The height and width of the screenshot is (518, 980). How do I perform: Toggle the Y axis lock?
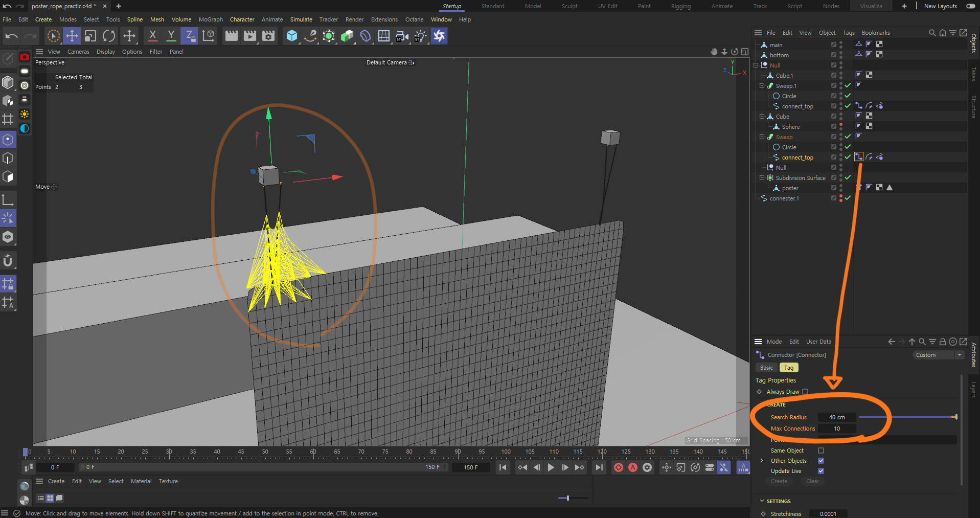(171, 36)
